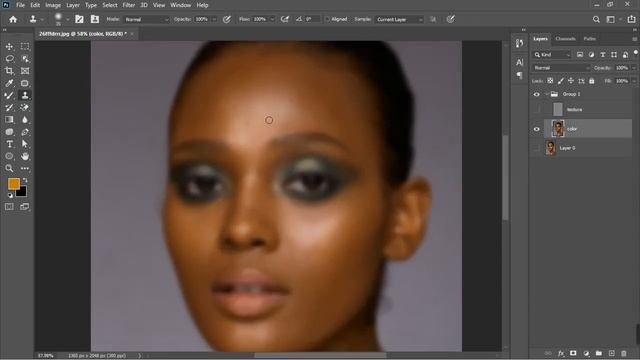
Task: Select the History Brush tool
Action: pyautogui.click(x=9, y=108)
